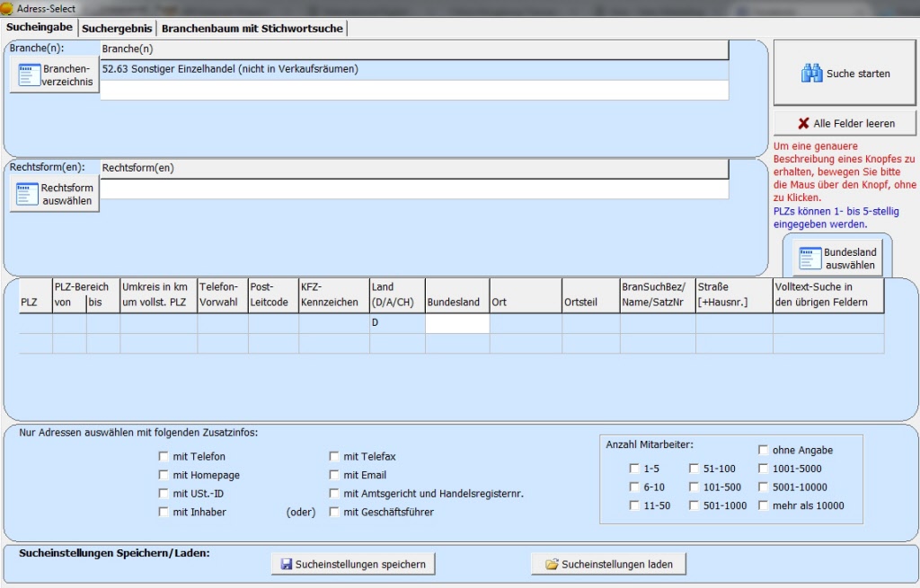Click the Bundesland auswählen button
The height and width of the screenshot is (588, 920).
click(838, 259)
